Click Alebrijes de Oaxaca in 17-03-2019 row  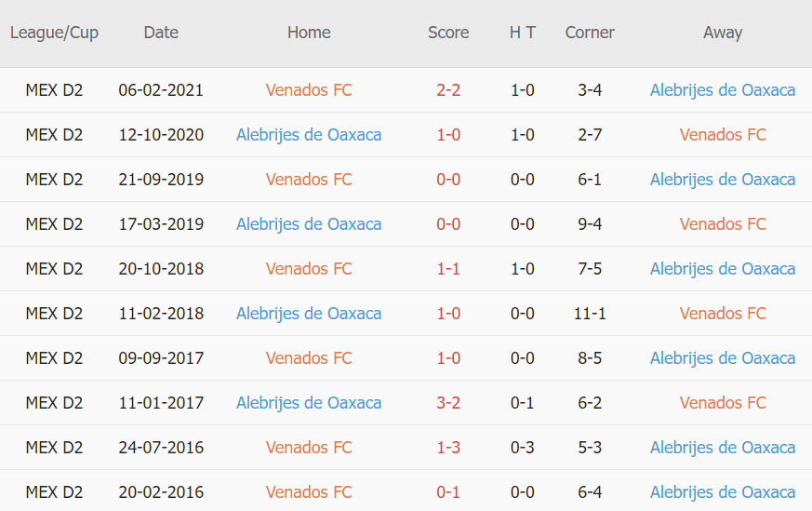tap(309, 224)
